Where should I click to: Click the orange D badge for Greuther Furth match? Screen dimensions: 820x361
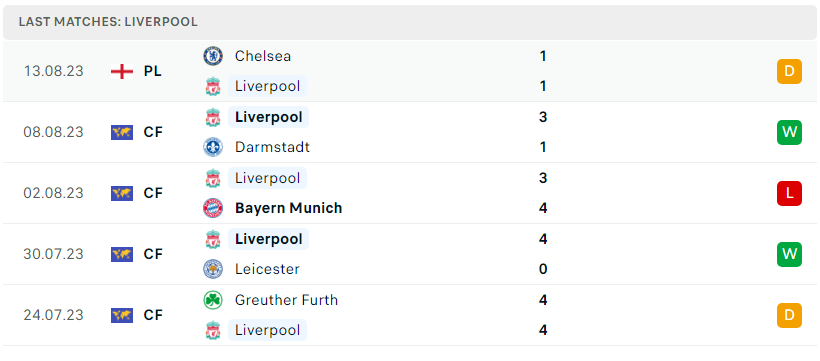click(789, 315)
